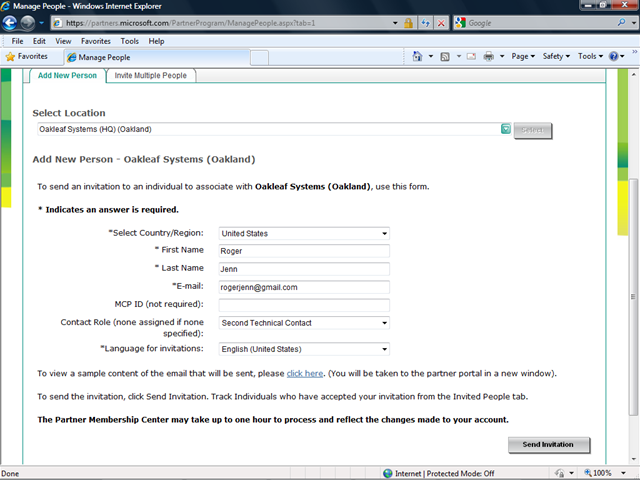The image size is (640, 480).
Task: Open the Contact Role dropdown
Action: (304, 323)
